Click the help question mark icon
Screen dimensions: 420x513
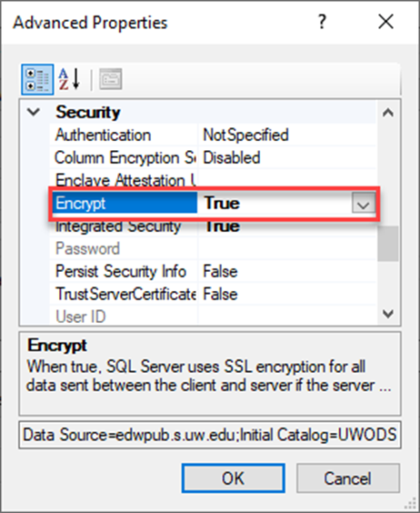point(322,22)
